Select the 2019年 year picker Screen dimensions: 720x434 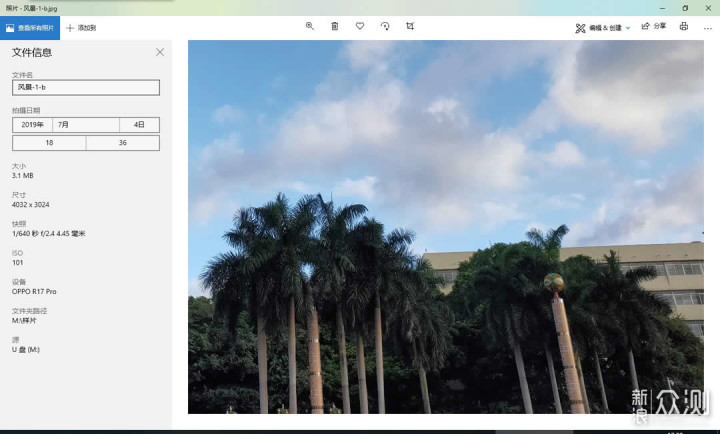pyautogui.click(x=34, y=125)
